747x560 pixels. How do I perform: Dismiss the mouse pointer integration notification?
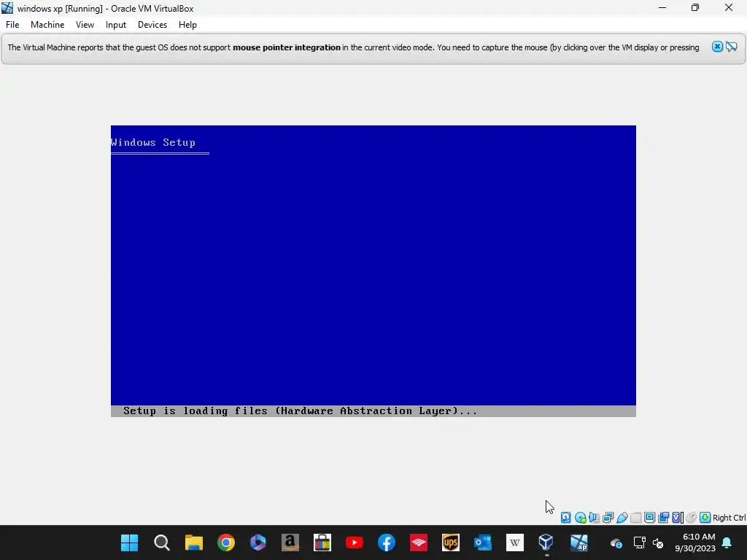pyautogui.click(x=717, y=47)
